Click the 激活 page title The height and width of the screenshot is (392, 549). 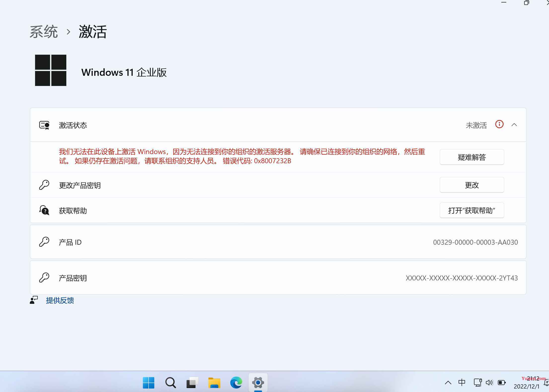[x=93, y=32]
